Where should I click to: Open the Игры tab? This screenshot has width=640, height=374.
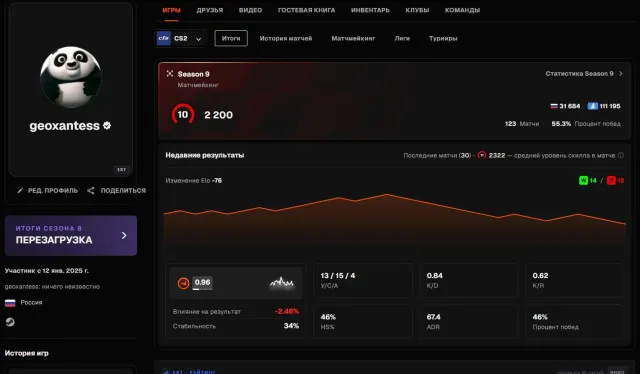tap(171, 10)
